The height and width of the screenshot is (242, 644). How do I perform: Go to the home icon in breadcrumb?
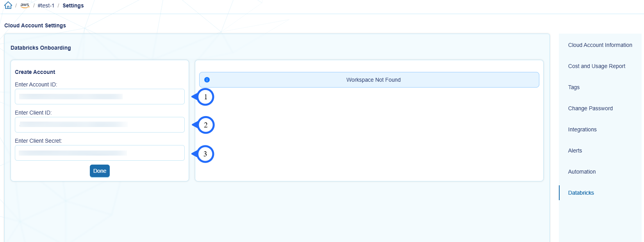pos(8,5)
